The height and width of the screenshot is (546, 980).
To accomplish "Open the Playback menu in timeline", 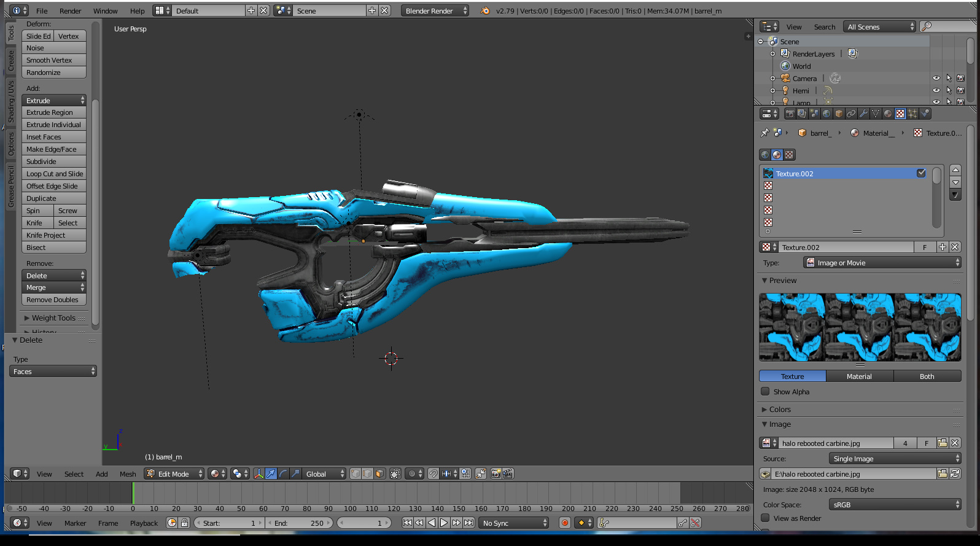I will (x=144, y=523).
